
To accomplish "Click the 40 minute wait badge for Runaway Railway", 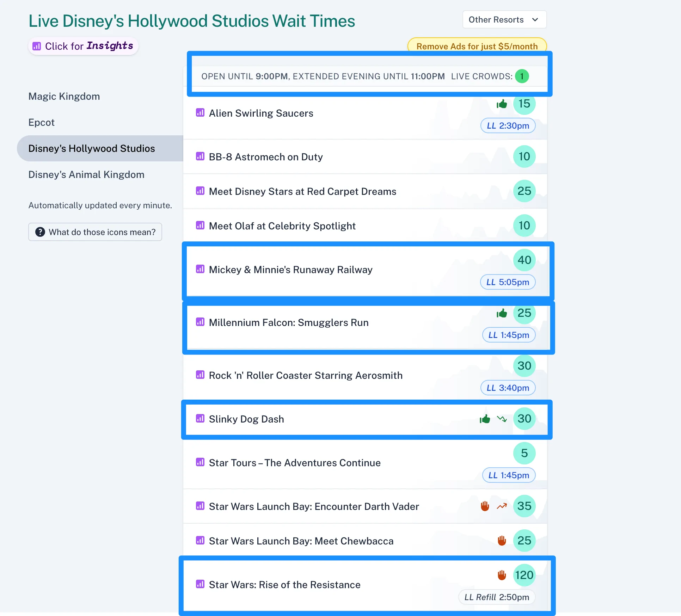I will click(x=524, y=260).
